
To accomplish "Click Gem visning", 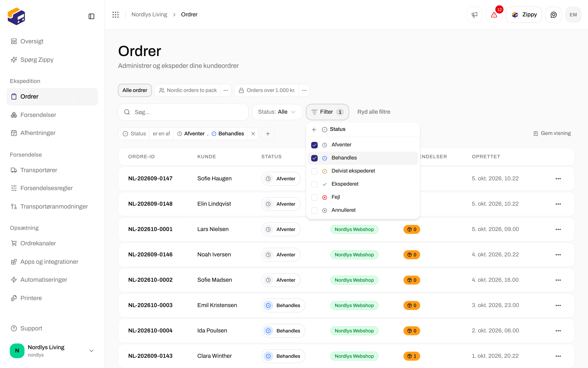I will coord(552,133).
